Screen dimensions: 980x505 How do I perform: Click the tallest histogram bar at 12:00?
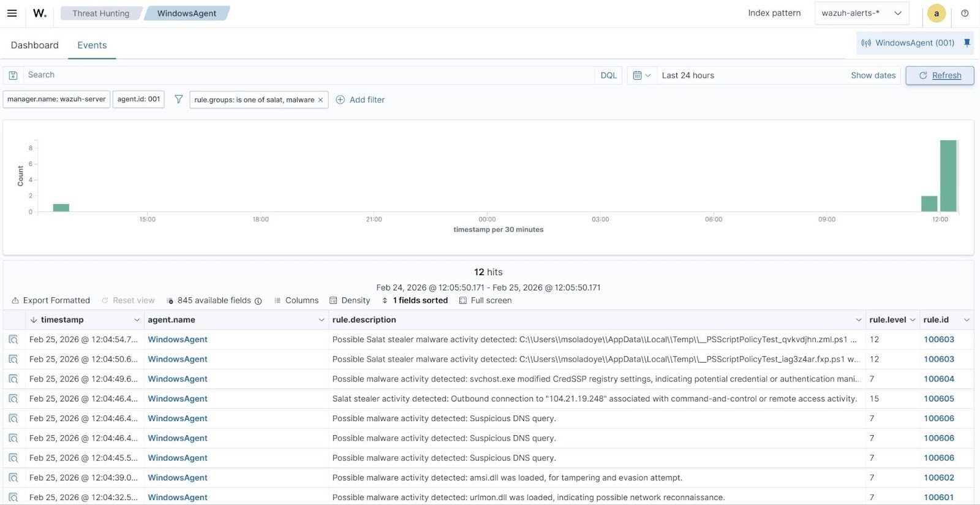948,176
